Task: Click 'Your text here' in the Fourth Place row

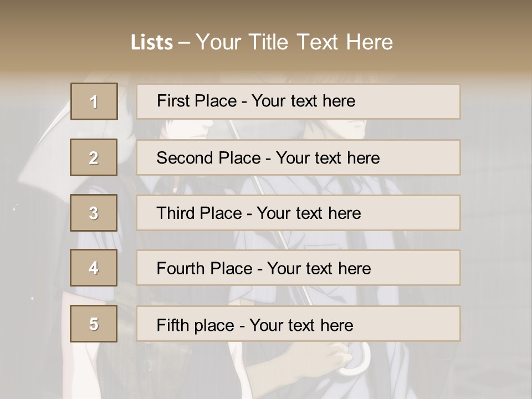Action: [319, 269]
